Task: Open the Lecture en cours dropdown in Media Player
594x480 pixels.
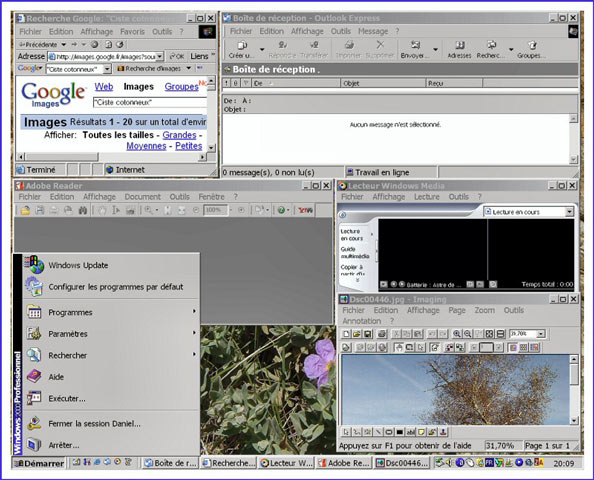Action: 569,212
